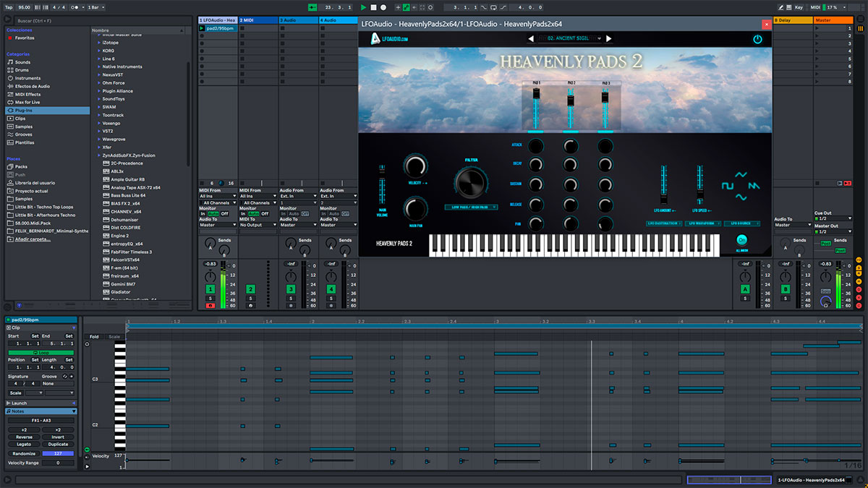This screenshot has height=488, width=868.
Task: Toggle the green Loop switch in Clip panel
Action: click(x=41, y=353)
